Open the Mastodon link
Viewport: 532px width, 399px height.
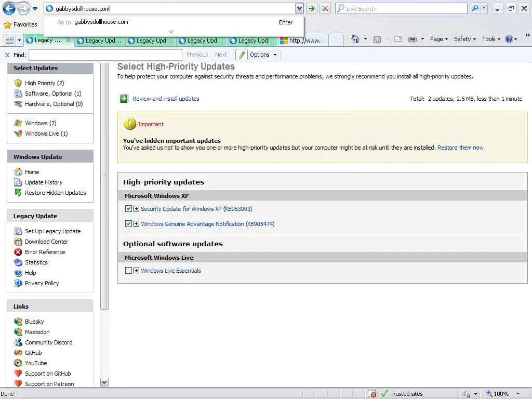(x=37, y=332)
